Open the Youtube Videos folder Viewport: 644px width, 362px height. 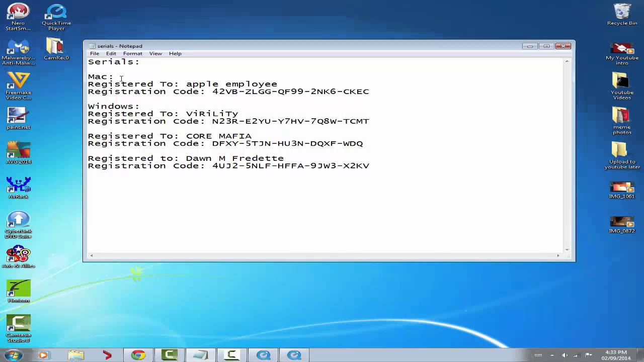pos(622,86)
